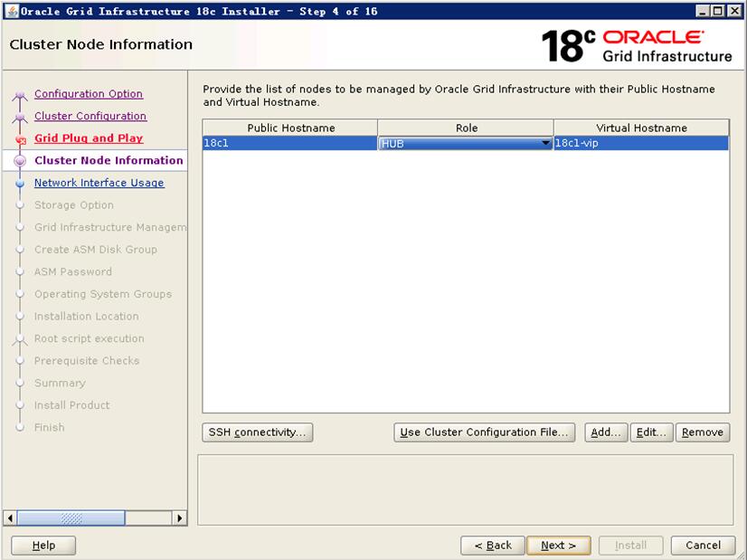Open the Grid Plug and Play step
747x560 pixels.
tap(89, 138)
